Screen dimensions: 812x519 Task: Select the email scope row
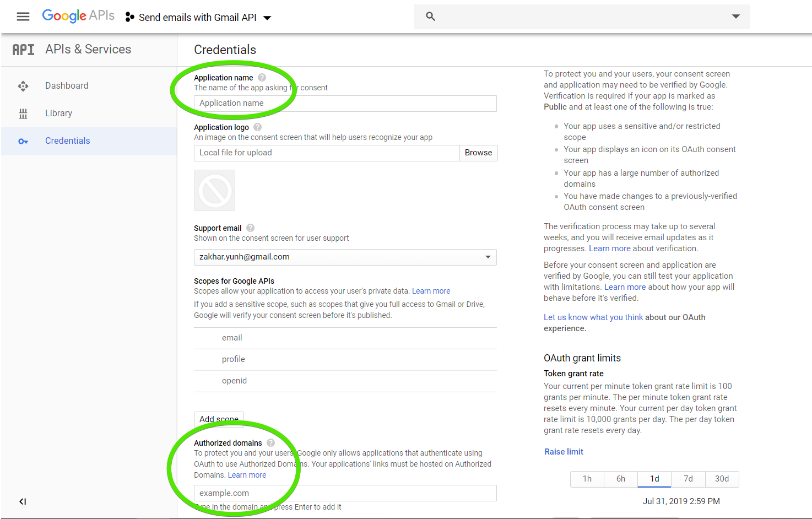[x=345, y=338]
